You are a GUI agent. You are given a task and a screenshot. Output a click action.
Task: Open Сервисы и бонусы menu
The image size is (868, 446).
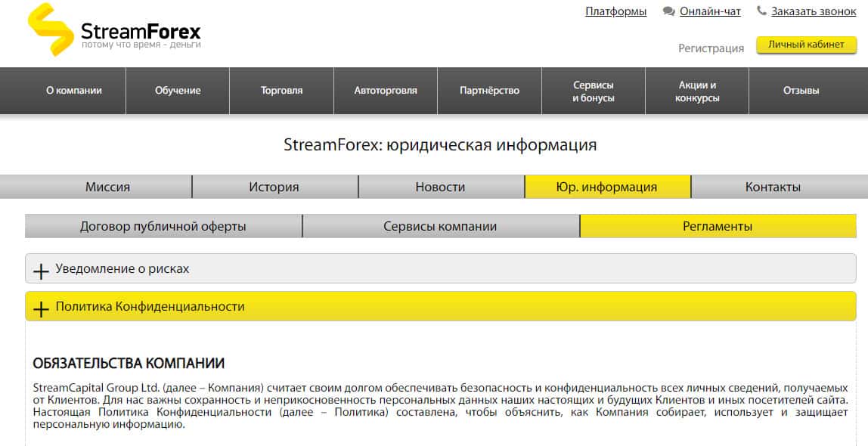click(x=594, y=91)
